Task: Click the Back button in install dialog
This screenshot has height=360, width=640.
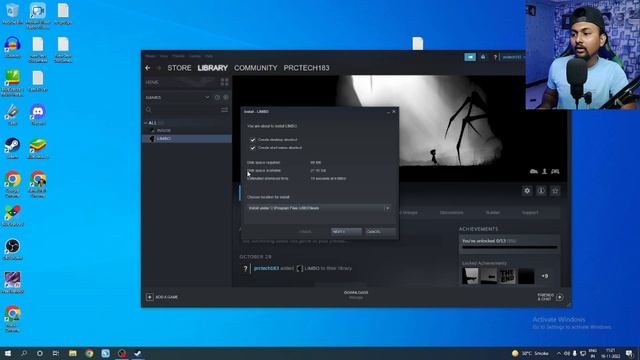Action: tap(305, 231)
